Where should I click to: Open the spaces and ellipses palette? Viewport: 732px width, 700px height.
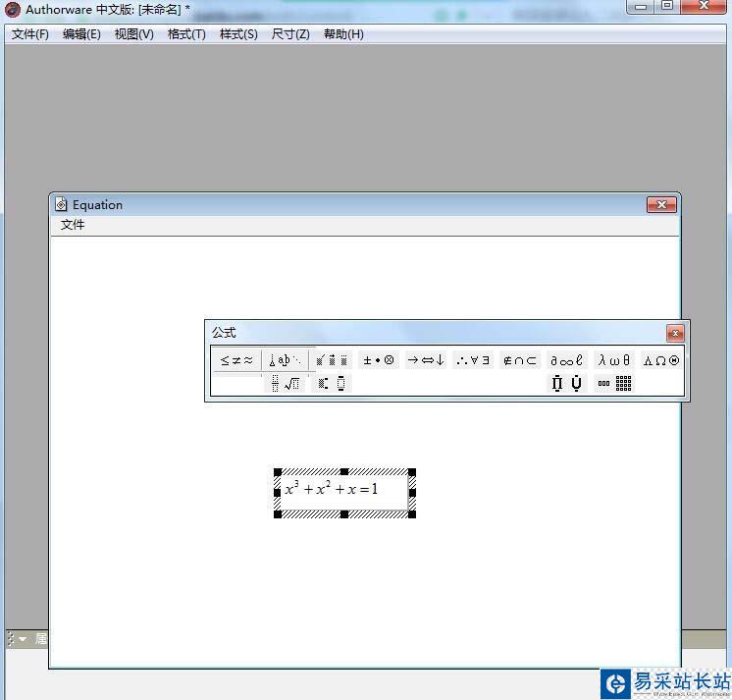pos(285,360)
